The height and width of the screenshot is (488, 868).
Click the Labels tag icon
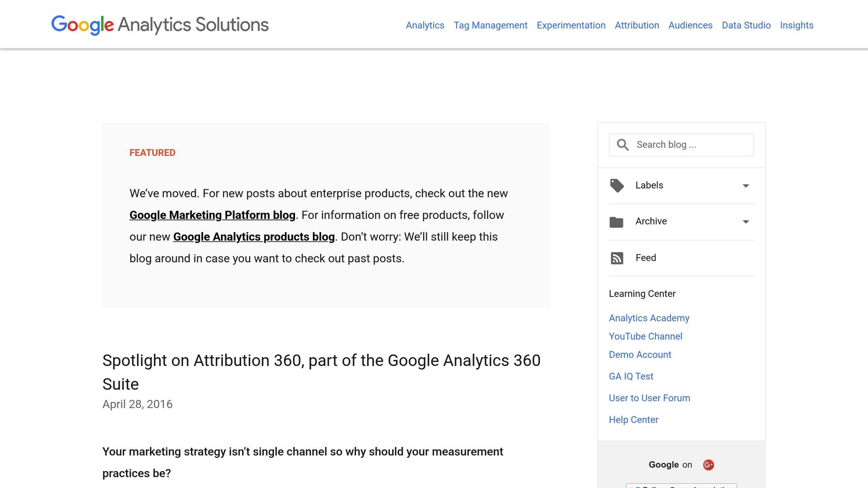pos(617,185)
